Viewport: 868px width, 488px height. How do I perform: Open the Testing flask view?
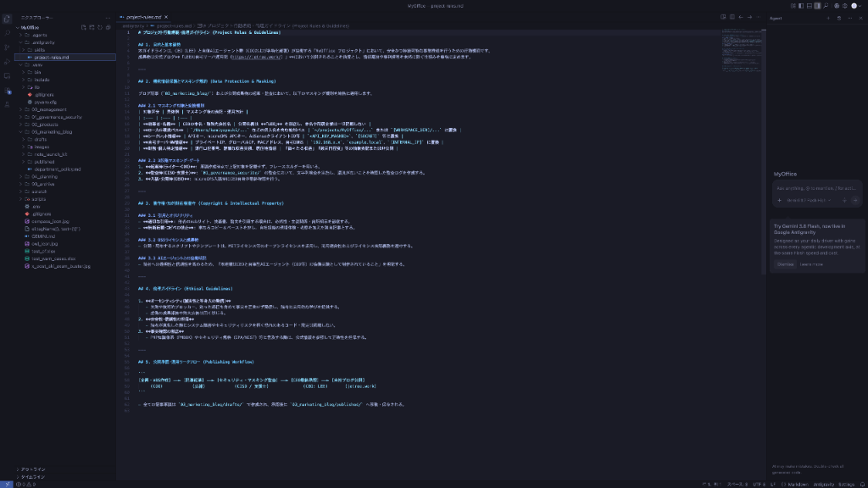(x=7, y=104)
